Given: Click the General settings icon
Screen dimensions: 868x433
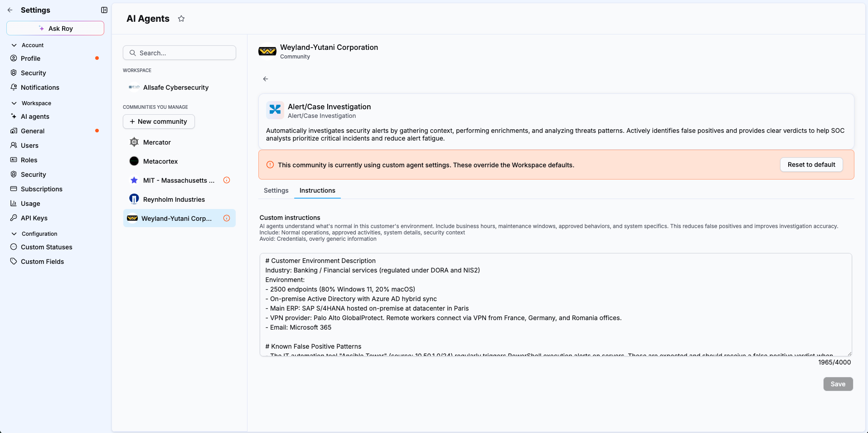Looking at the screenshot, I should (14, 131).
